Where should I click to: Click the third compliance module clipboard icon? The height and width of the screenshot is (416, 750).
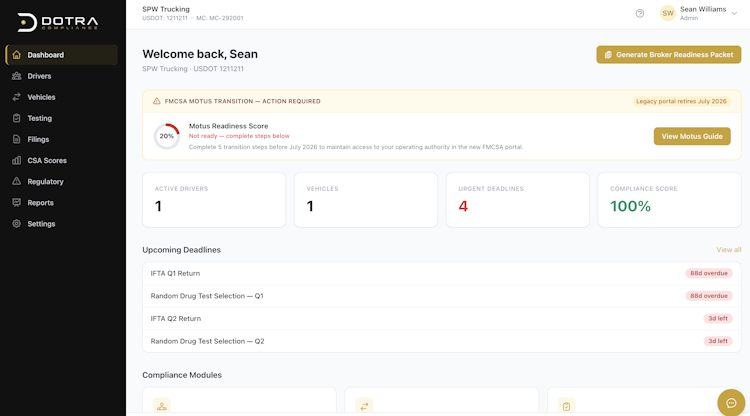coord(566,406)
